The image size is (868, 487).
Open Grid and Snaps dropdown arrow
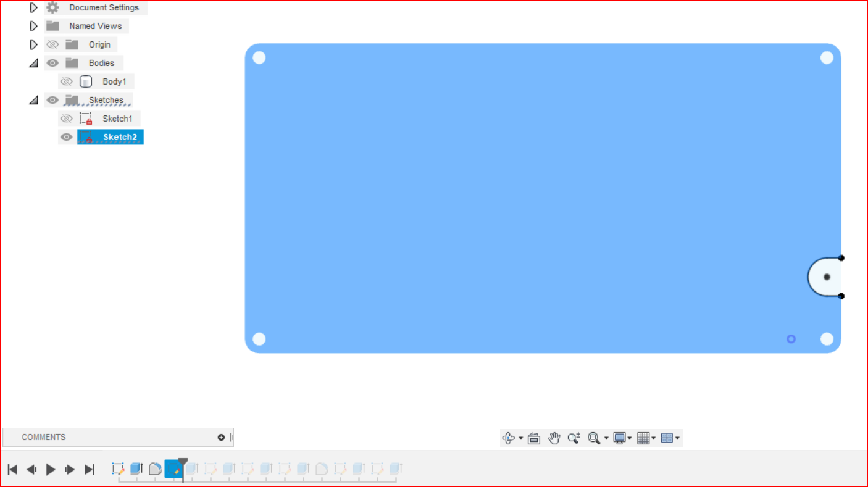(654, 439)
